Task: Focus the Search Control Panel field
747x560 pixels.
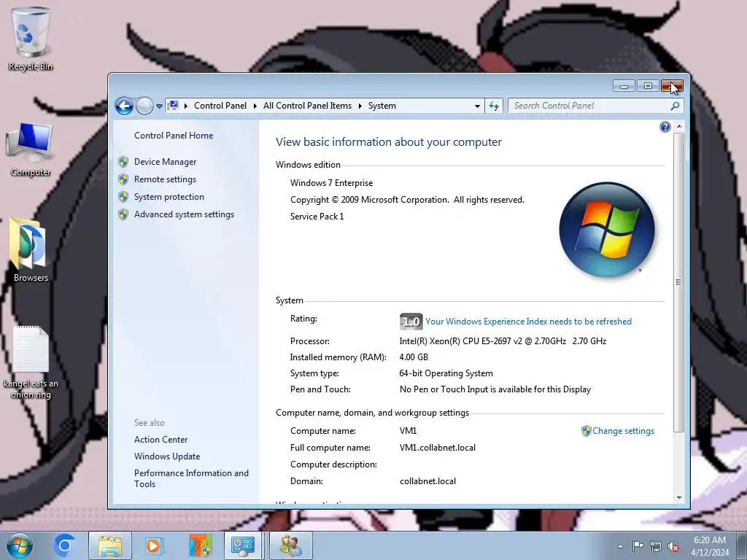Action: tap(596, 106)
